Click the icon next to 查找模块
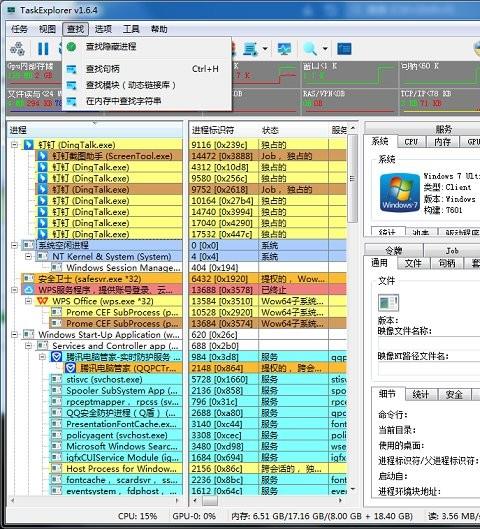Viewport: 480px width, 529px height. 72,85
